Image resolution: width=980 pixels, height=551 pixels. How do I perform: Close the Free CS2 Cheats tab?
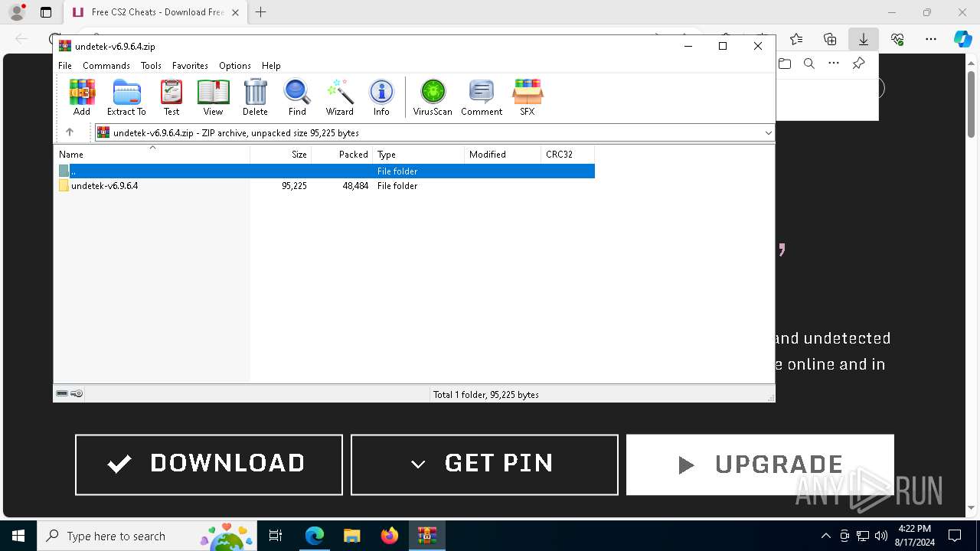(x=235, y=12)
